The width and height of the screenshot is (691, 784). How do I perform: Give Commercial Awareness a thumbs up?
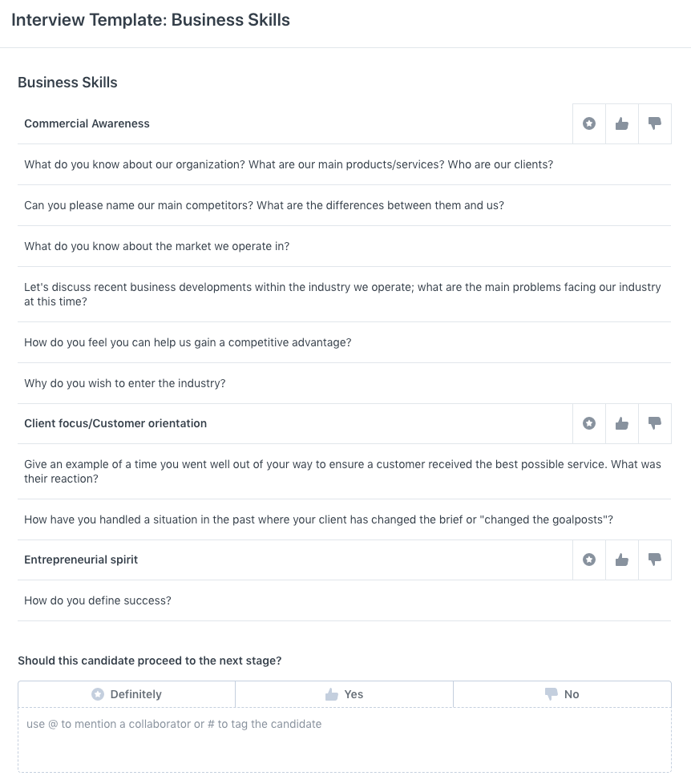pyautogui.click(x=622, y=123)
